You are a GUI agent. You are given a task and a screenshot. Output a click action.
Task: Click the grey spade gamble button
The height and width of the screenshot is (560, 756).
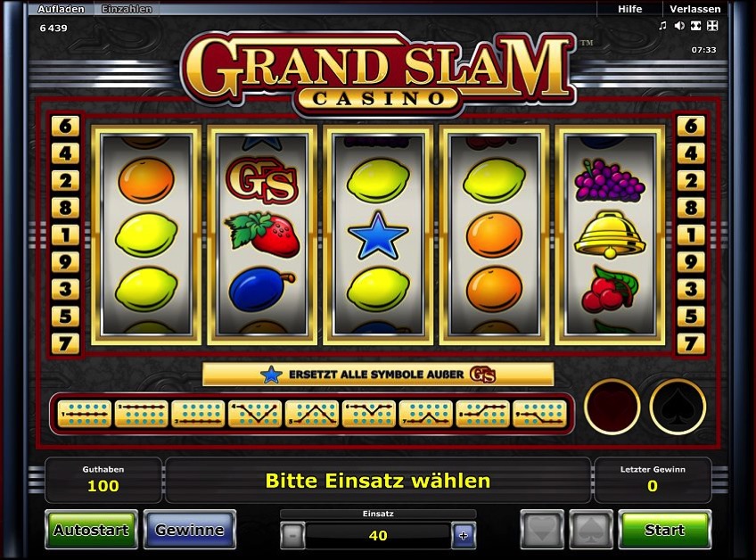[x=591, y=530]
